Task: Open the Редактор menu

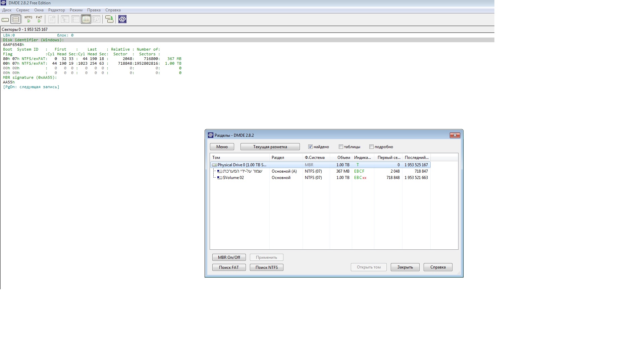Action: click(56, 10)
